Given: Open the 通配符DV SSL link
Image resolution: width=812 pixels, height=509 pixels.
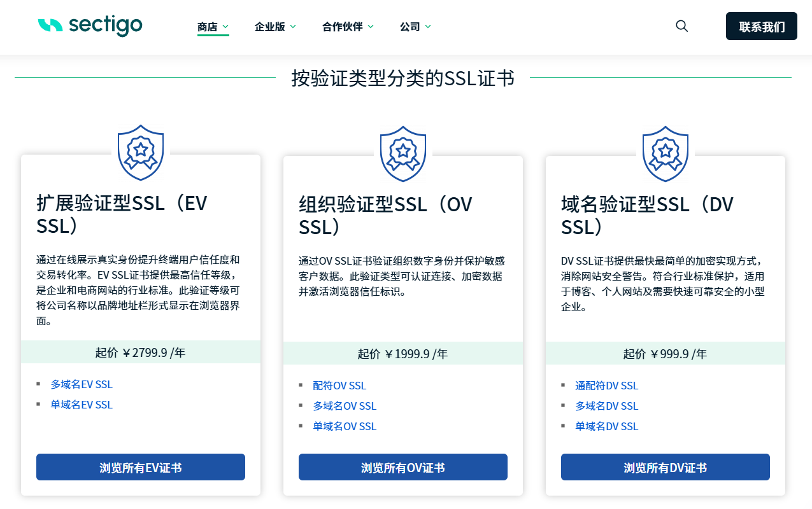Looking at the screenshot, I should [x=606, y=386].
